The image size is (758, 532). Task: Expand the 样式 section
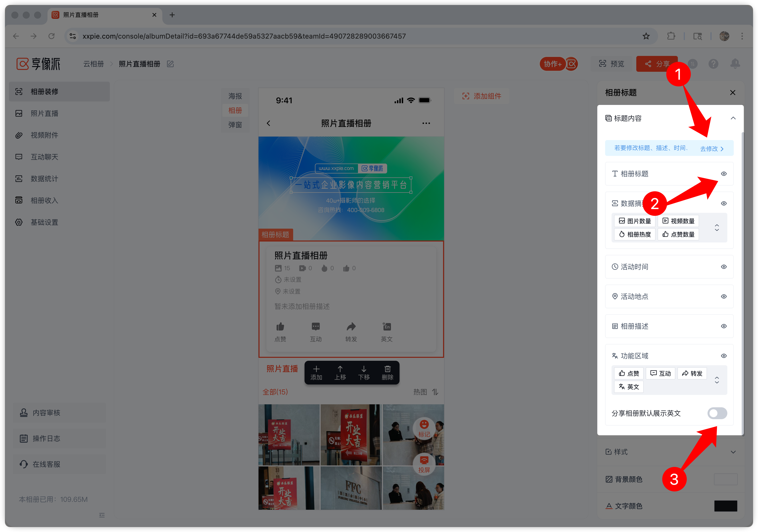733,452
